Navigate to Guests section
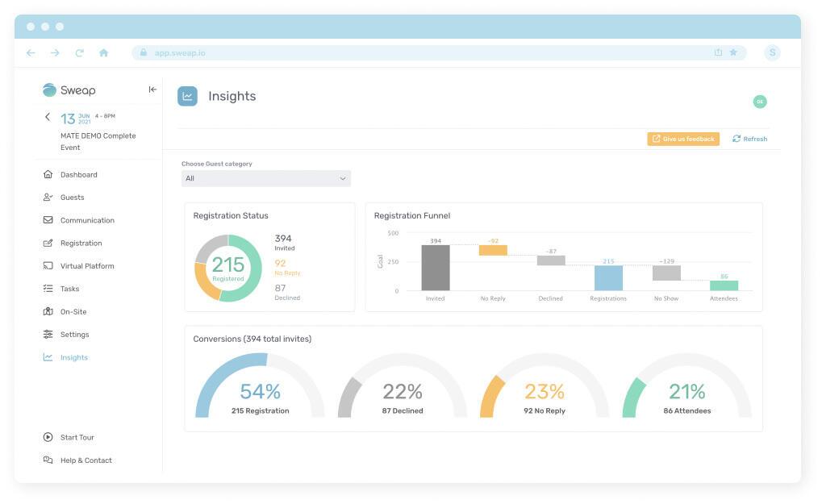The height and width of the screenshot is (504, 822). pyautogui.click(x=72, y=197)
